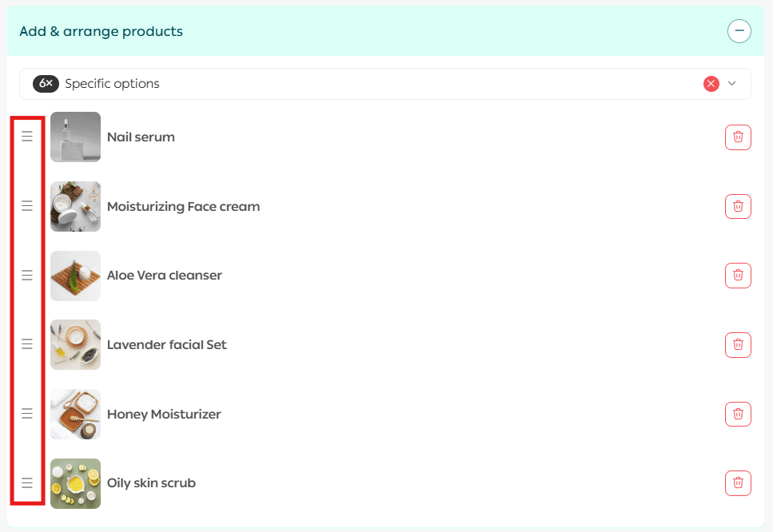Click the drag handle beside Nail serum

(27, 137)
